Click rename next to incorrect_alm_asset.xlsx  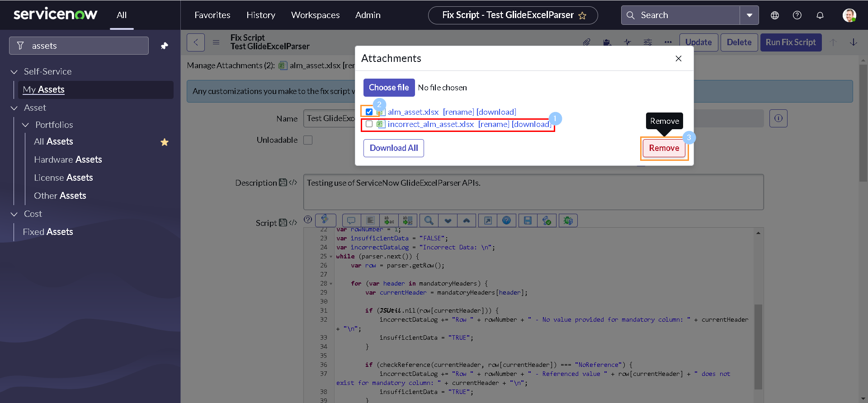pos(494,124)
